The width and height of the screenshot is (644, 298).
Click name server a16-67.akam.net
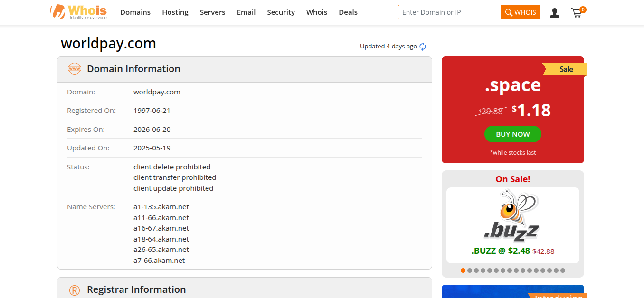click(x=161, y=228)
